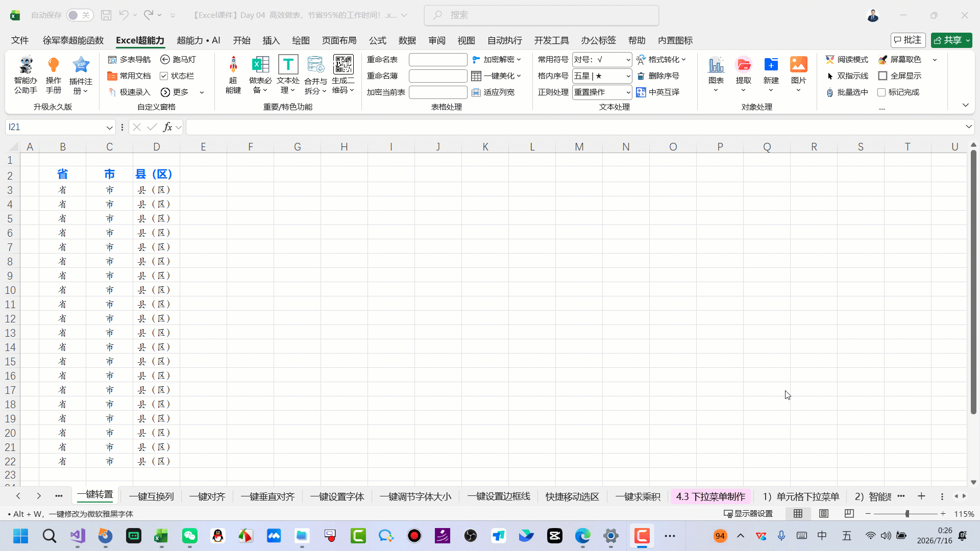The height and width of the screenshot is (551, 980).
Task: Open the 一键互换列 sheet tab
Action: point(152,496)
